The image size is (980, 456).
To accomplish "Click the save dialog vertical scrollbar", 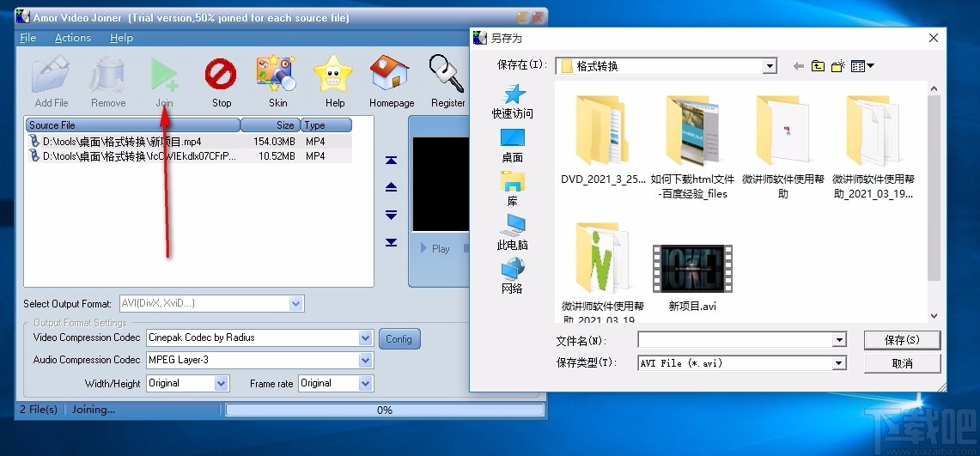I will [x=934, y=187].
